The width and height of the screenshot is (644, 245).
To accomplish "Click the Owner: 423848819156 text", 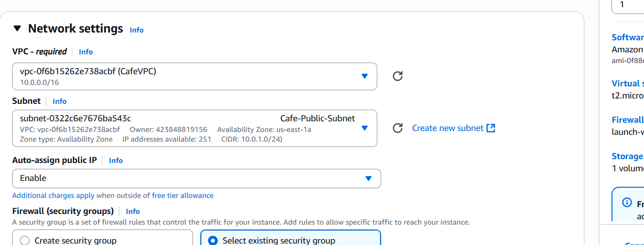I will point(168,130).
